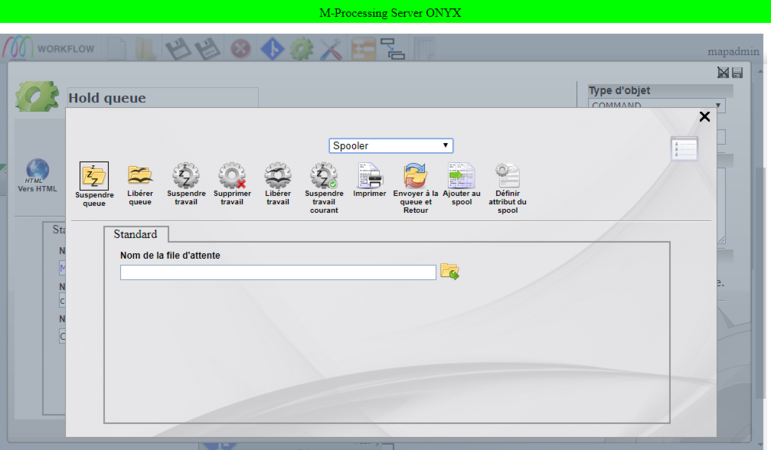Click the Nom de la file d'attente field
The width and height of the screenshot is (771, 450).
[278, 272]
